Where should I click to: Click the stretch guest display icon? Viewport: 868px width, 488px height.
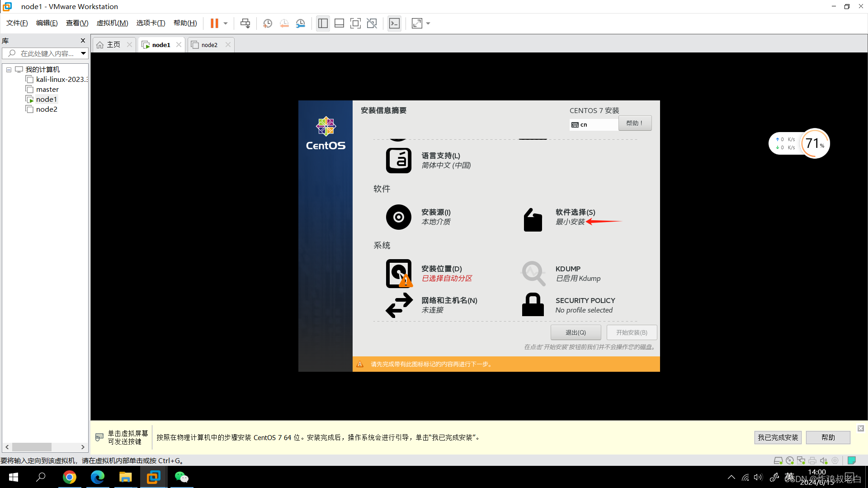click(x=417, y=23)
